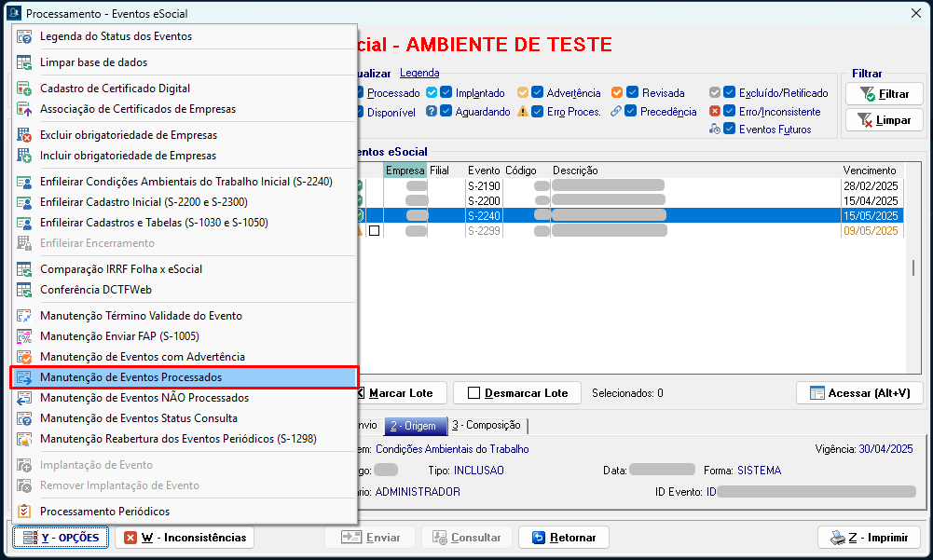Click the events grid vertical scrollbar
Viewport: 933px width, 560px height.
point(912,268)
